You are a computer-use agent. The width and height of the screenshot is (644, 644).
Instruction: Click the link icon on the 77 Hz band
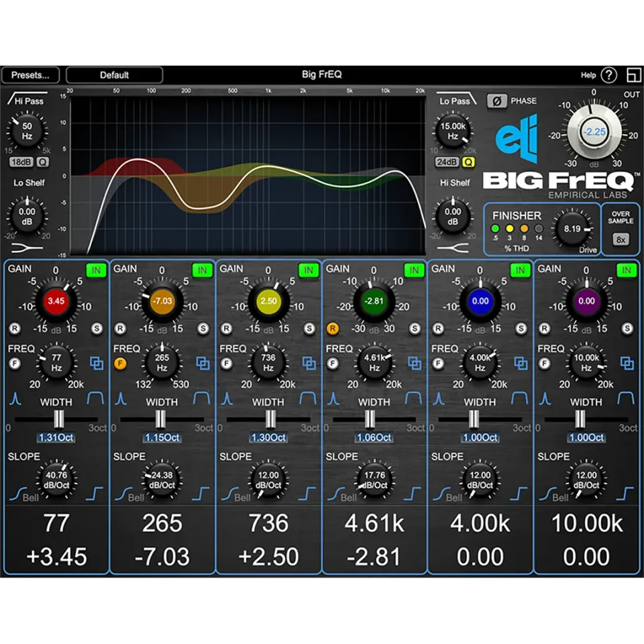coord(97,363)
